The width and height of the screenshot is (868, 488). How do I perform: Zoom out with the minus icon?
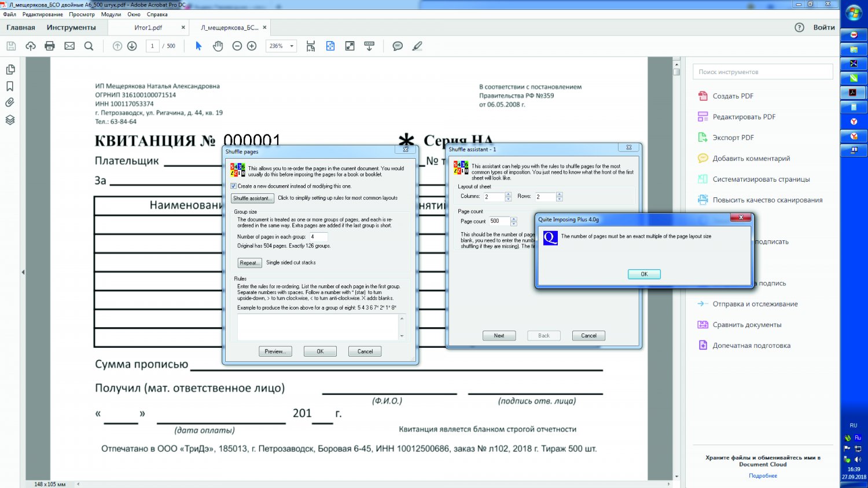pos(237,46)
